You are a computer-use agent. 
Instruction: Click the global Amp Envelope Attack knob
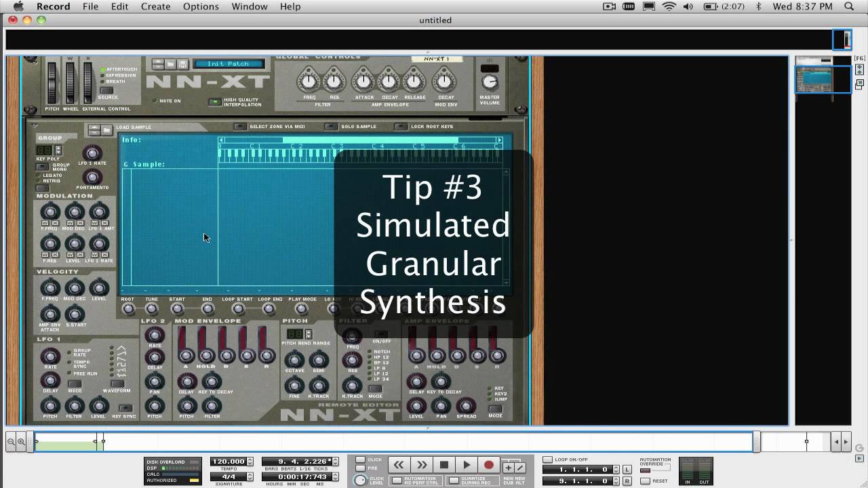pos(363,82)
